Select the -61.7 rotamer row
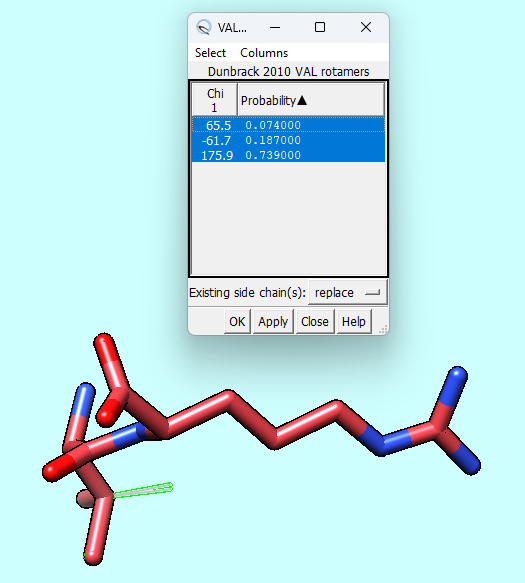This screenshot has height=583, width=525. point(289,140)
